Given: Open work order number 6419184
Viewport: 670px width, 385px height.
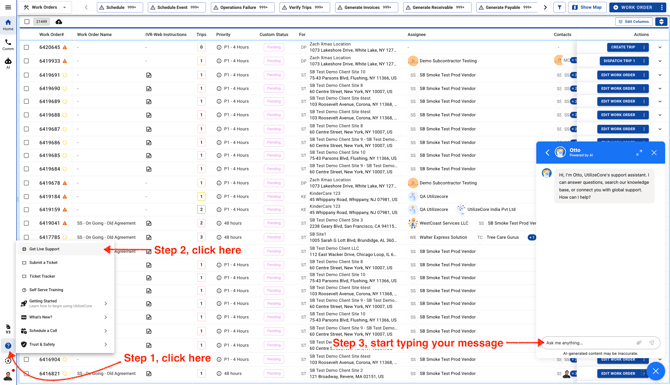Looking at the screenshot, I should click(50, 197).
